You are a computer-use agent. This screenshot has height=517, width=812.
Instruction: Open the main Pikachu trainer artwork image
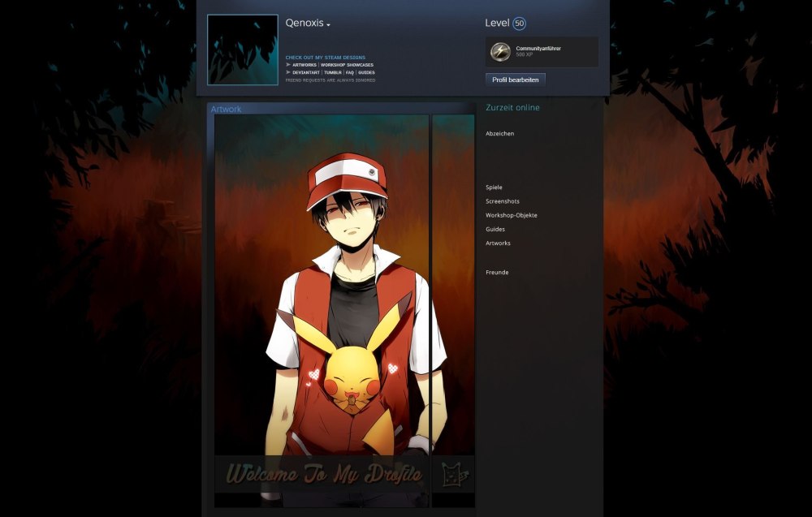pos(322,311)
